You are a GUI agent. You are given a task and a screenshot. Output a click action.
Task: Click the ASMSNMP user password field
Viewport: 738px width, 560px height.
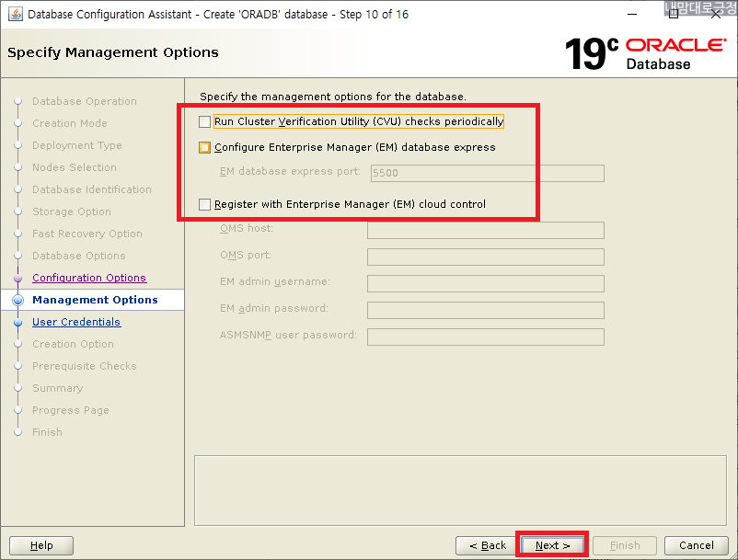(485, 337)
